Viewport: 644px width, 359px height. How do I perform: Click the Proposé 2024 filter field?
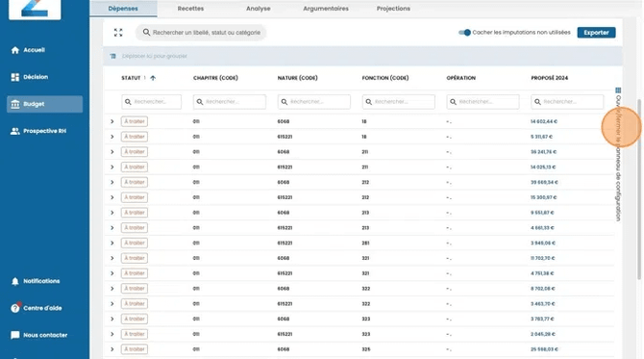(567, 102)
